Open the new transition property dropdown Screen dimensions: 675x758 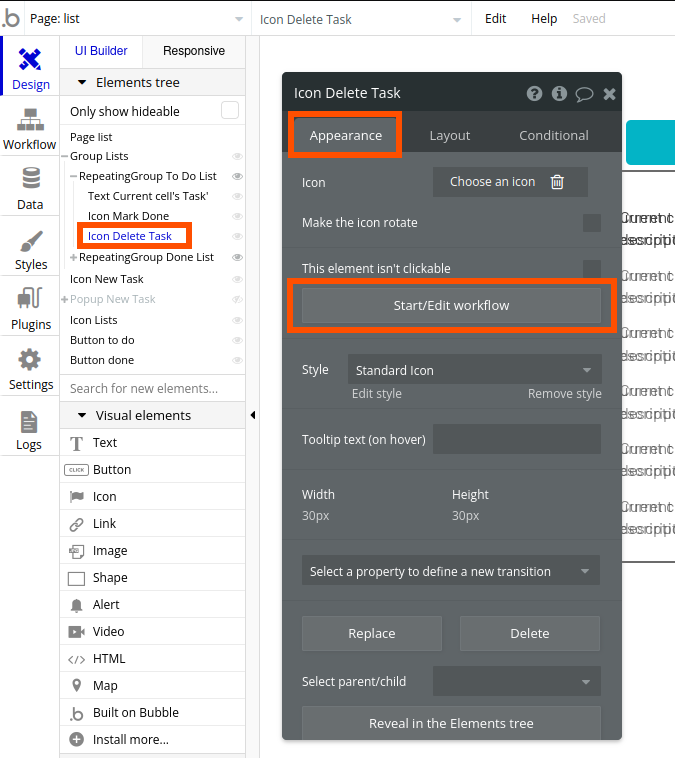coord(451,570)
